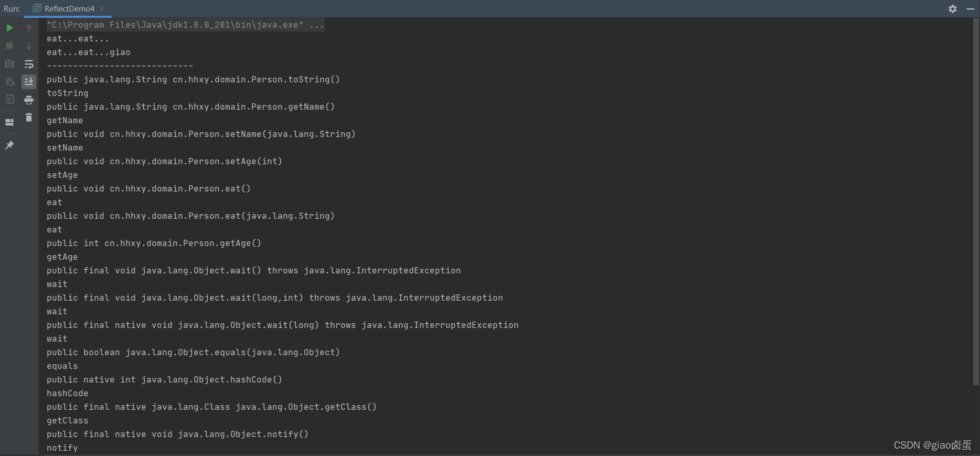Image resolution: width=980 pixels, height=456 pixels.
Task: Click the "getName" output line
Action: pos(65,120)
